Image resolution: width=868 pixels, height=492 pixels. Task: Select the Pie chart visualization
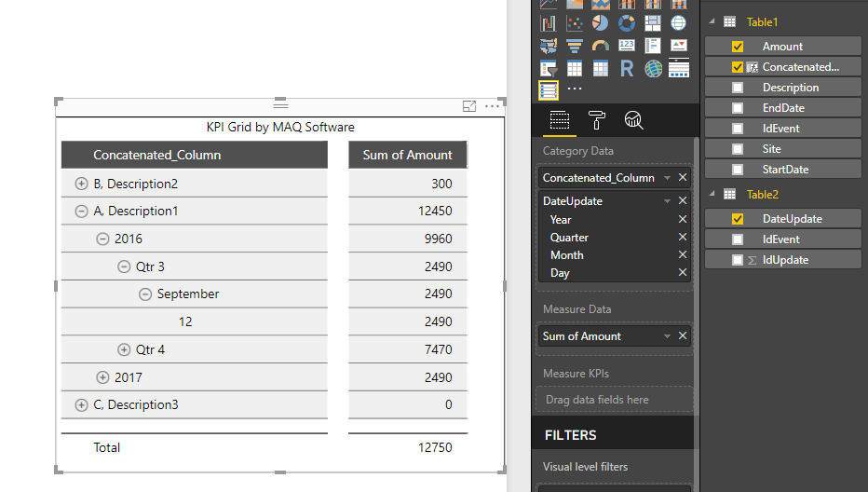(x=600, y=23)
